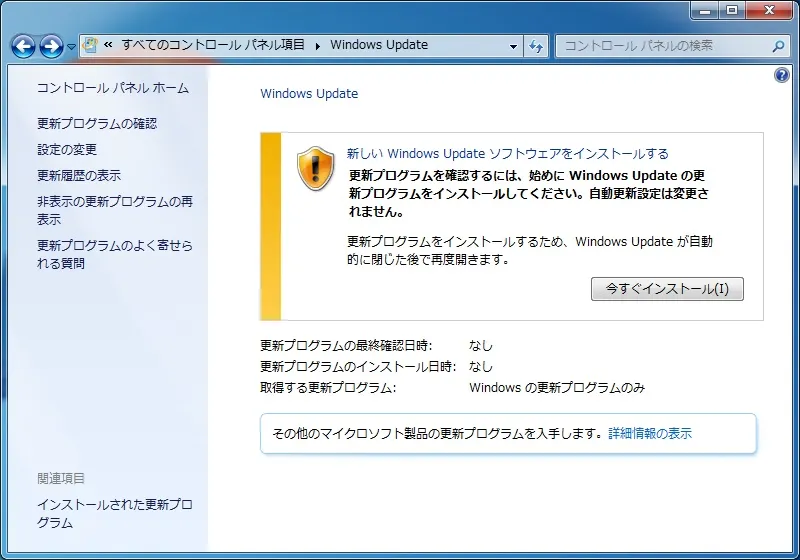Viewport: 800px width, 560px height.
Task: Open コントロール パネル ホーム link
Action: click(x=113, y=88)
